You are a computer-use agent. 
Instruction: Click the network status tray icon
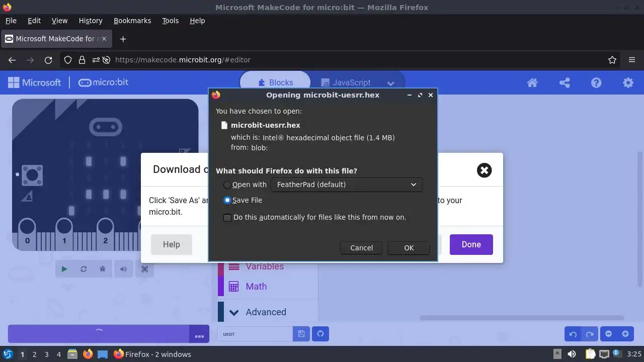(604, 354)
